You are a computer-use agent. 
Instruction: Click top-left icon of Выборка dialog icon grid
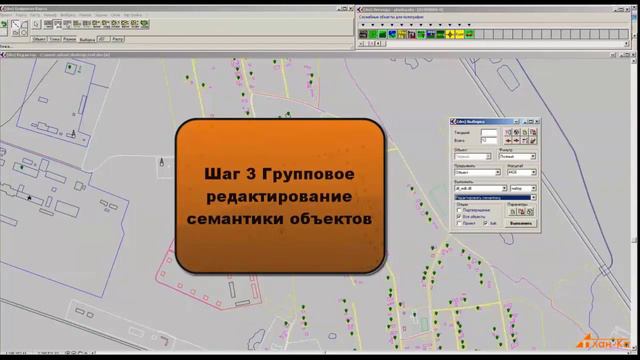tap(508, 132)
